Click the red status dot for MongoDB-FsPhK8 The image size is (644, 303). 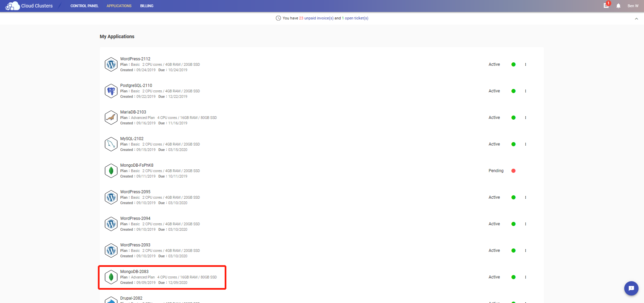[513, 171]
